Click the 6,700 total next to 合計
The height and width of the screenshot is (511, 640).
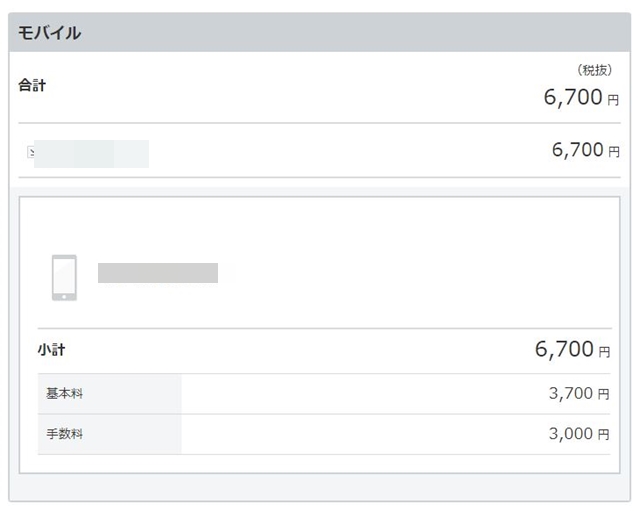[573, 97]
